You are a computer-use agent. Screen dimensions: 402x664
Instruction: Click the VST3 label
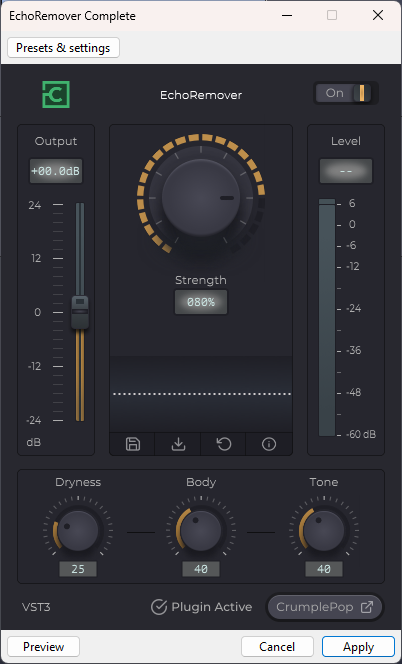click(36, 607)
